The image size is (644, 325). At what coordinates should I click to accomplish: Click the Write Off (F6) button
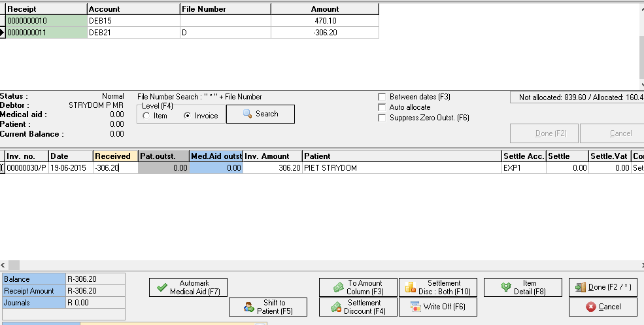(x=437, y=307)
